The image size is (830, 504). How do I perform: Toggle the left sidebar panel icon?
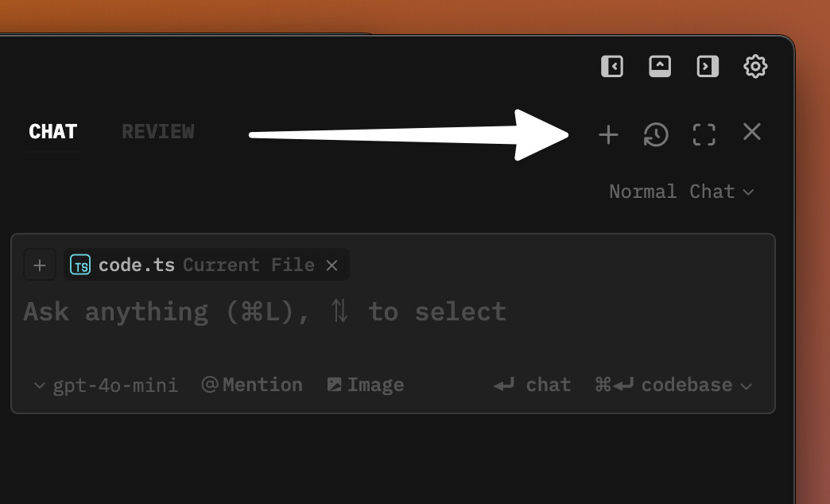[x=612, y=66]
